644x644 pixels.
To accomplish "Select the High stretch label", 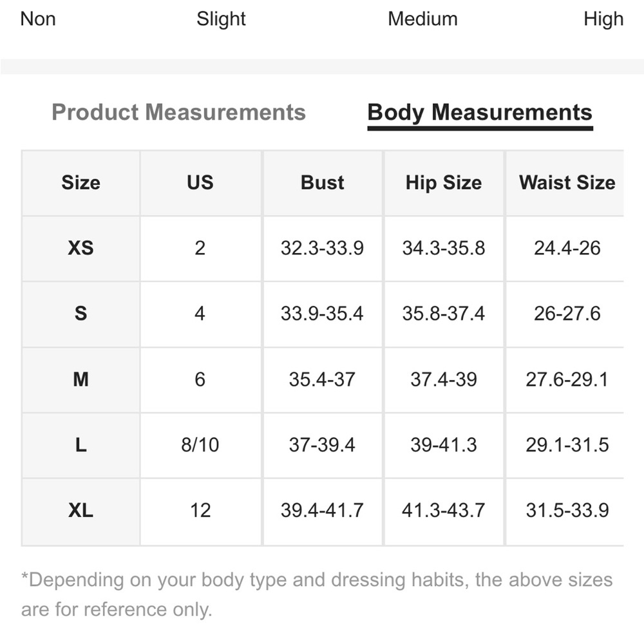I will coord(604,19).
